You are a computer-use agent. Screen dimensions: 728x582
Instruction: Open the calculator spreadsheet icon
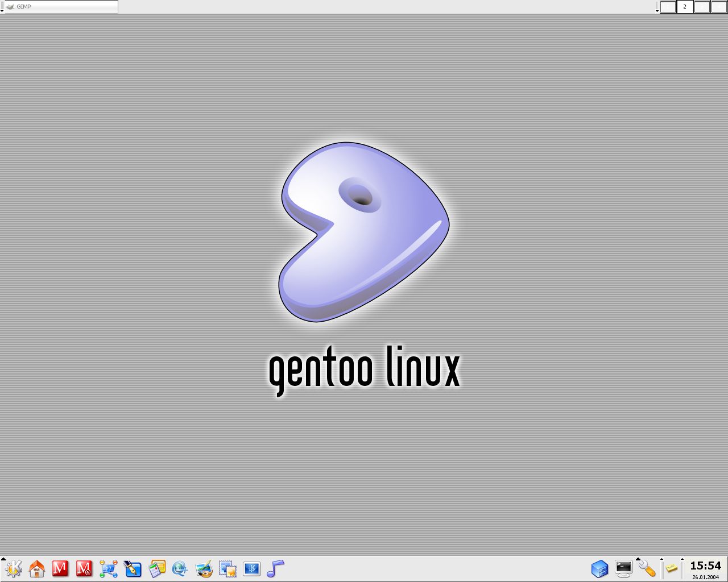[x=157, y=568]
